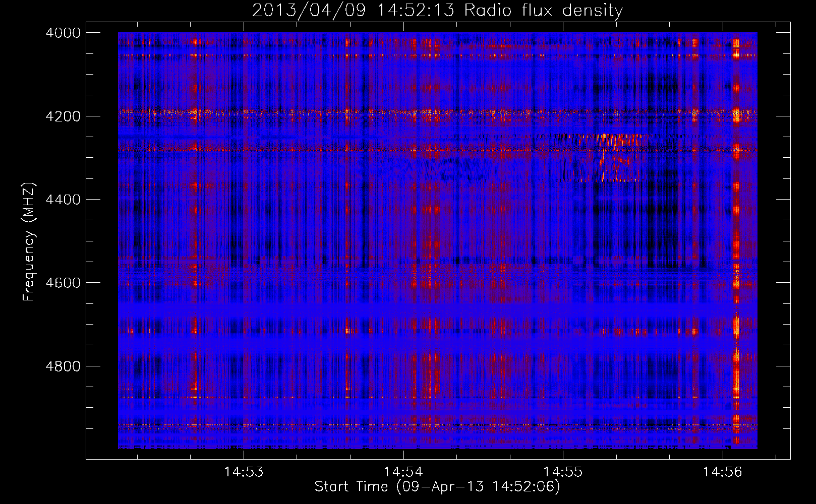Click the 14:55 time axis label
The width and height of the screenshot is (816, 504).
[562, 472]
